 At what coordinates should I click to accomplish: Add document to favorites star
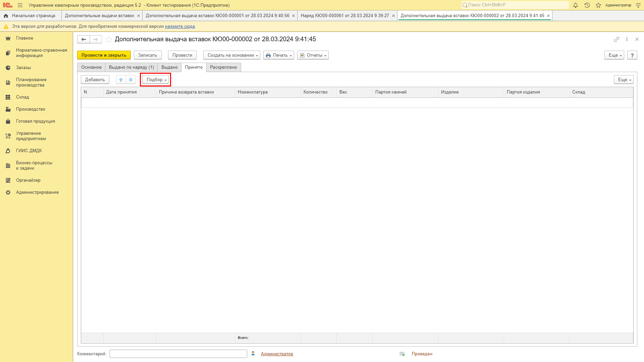tap(109, 39)
